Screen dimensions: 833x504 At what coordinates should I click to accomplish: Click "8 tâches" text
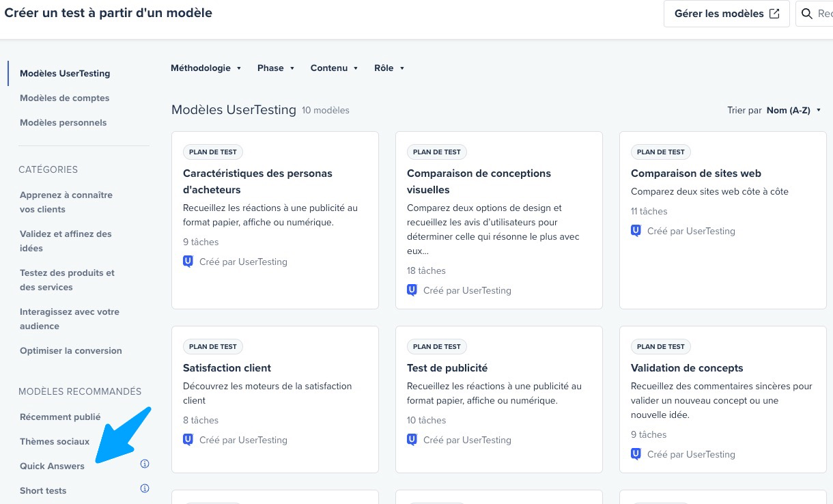click(x=201, y=421)
